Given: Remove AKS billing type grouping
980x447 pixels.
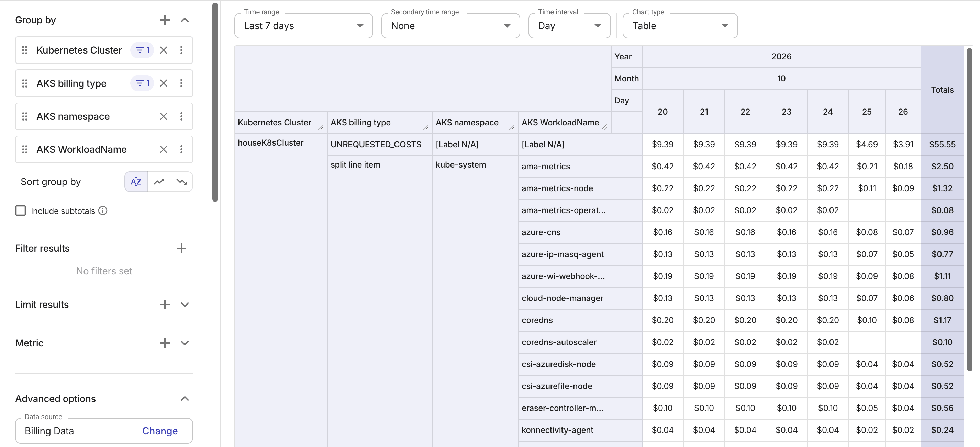Looking at the screenshot, I should click(164, 83).
